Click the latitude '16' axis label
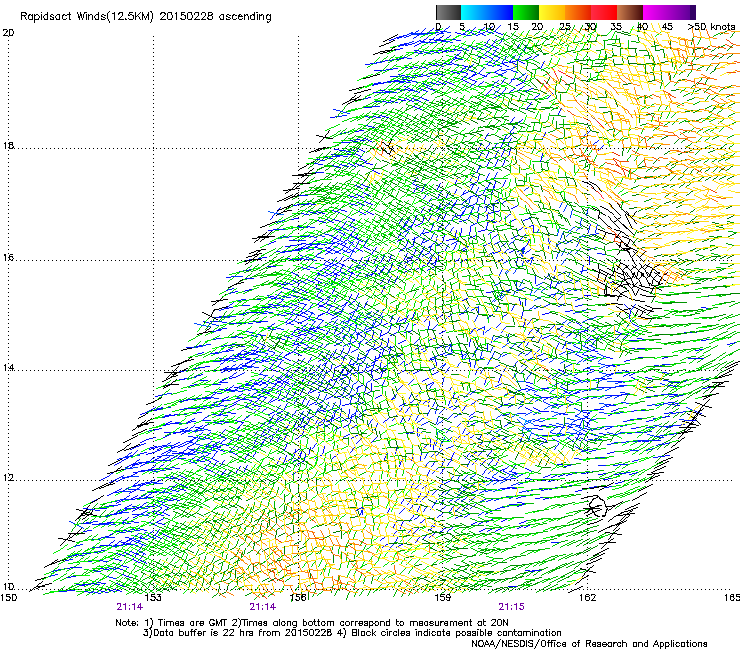Viewport: 740px width, 650px height. 8,258
